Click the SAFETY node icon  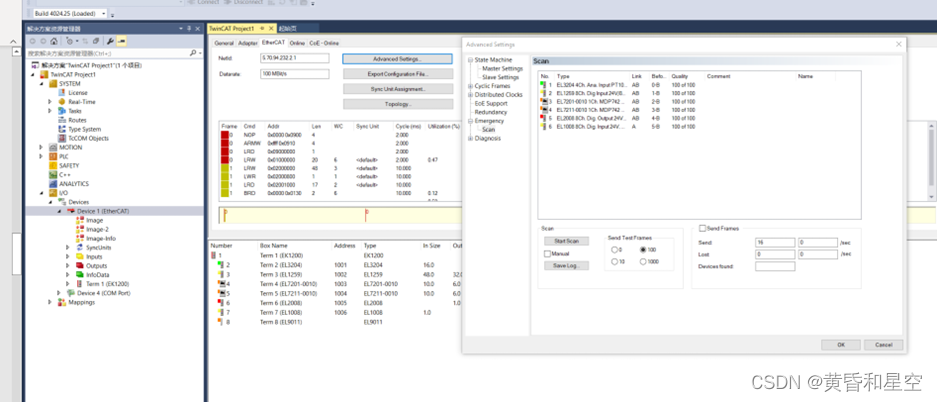54,165
